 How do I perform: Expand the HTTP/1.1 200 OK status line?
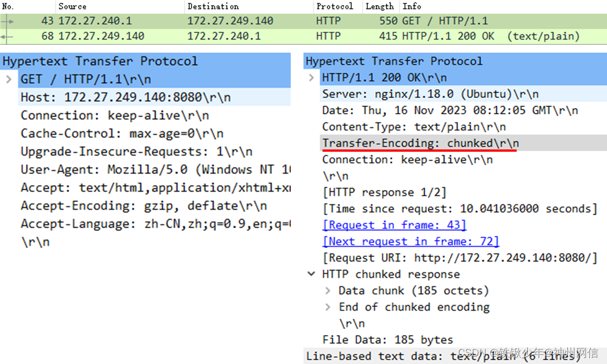pos(311,78)
